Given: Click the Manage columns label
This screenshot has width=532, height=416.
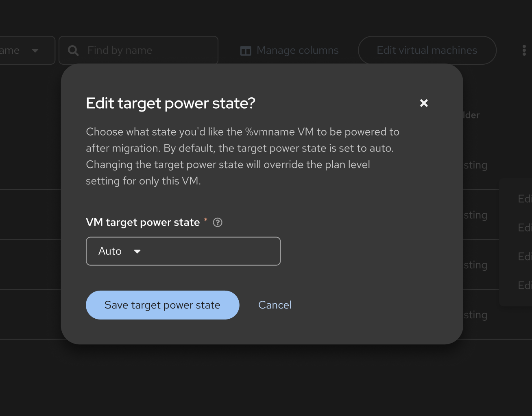Looking at the screenshot, I should (x=298, y=50).
